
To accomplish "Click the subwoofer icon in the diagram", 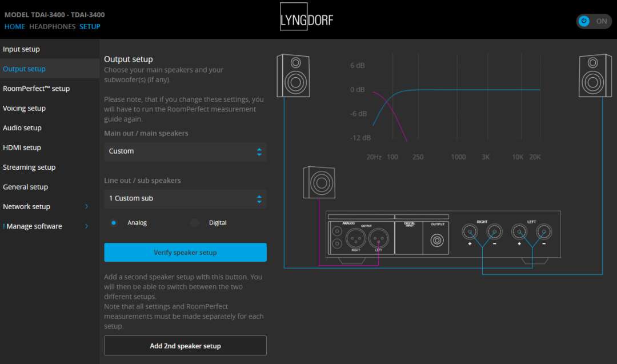I will point(319,182).
